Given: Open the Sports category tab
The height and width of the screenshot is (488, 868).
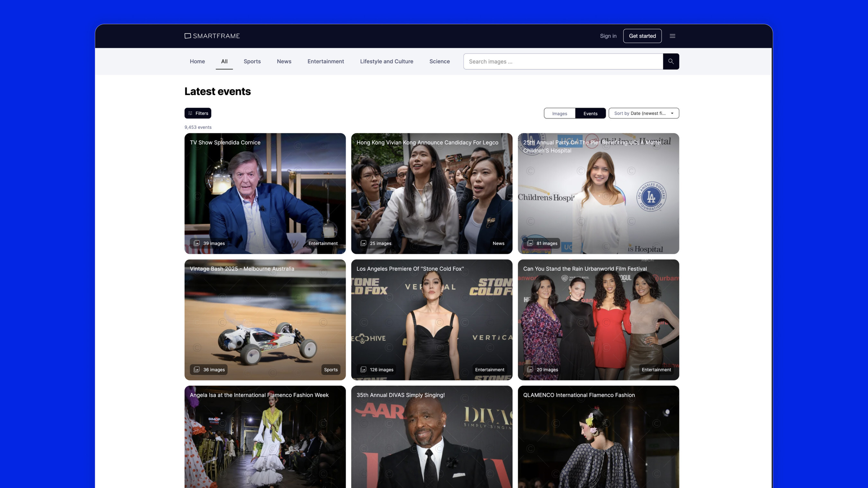Looking at the screenshot, I should (252, 61).
